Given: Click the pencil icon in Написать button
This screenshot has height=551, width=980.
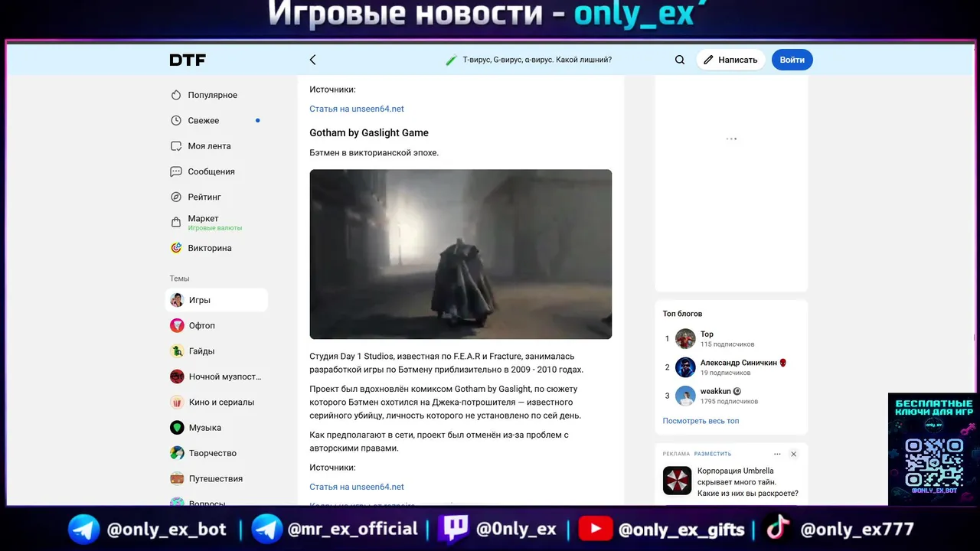Looking at the screenshot, I should [x=708, y=60].
